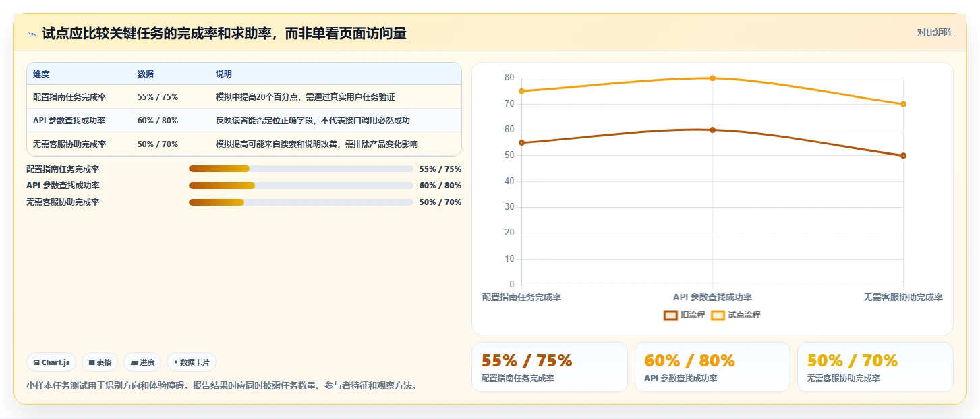980x419 pixels.
Task: Click 旧流程 data point at value 55
Action: 522,142
